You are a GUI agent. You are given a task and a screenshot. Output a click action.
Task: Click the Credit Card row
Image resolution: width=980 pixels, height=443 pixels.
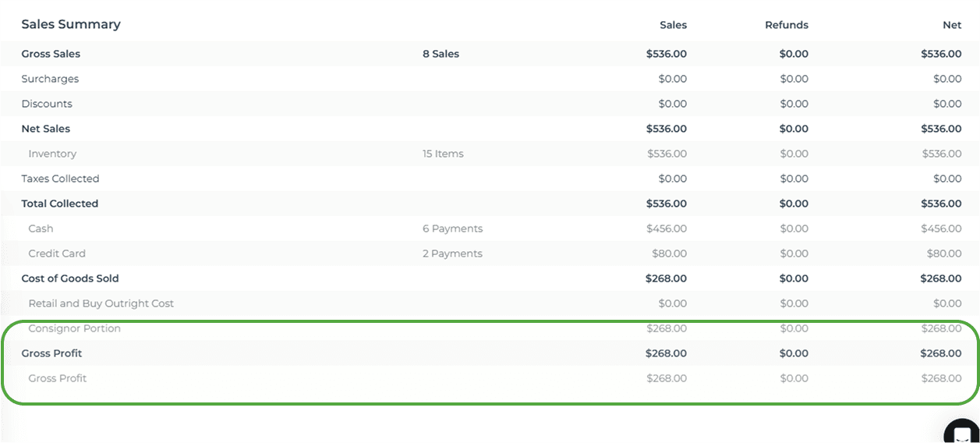coord(490,253)
